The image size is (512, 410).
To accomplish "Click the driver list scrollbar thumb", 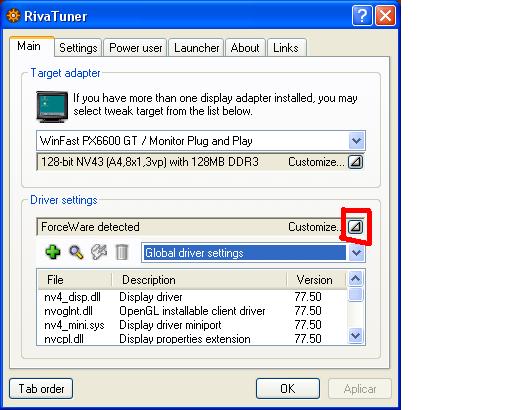I will click(355, 294).
